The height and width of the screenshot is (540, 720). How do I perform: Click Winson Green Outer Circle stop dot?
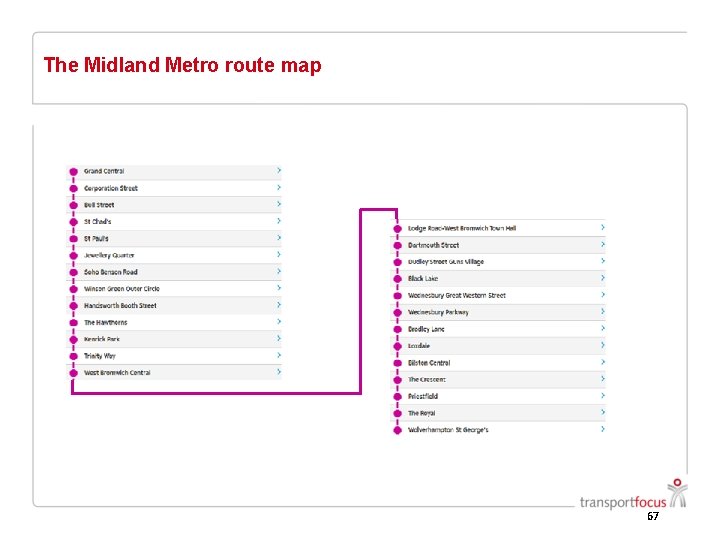pyautogui.click(x=73, y=289)
